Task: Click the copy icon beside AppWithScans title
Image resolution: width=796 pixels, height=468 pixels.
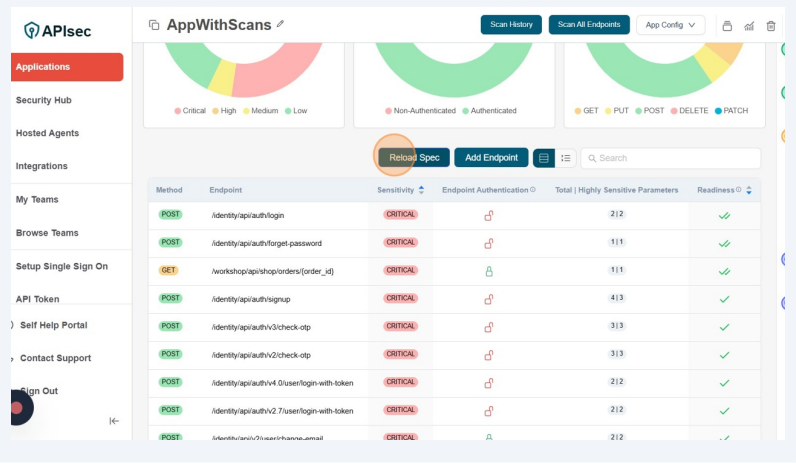Action: [154, 25]
